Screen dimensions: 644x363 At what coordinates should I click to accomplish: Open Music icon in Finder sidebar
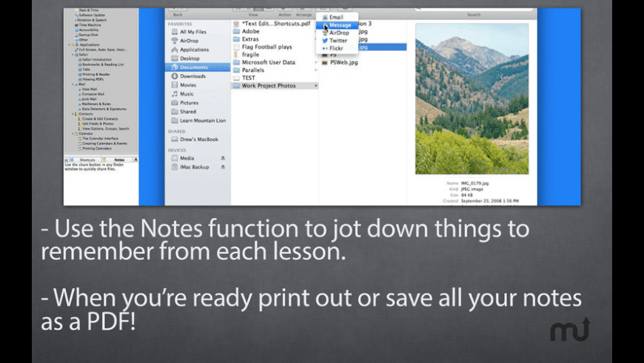(175, 94)
